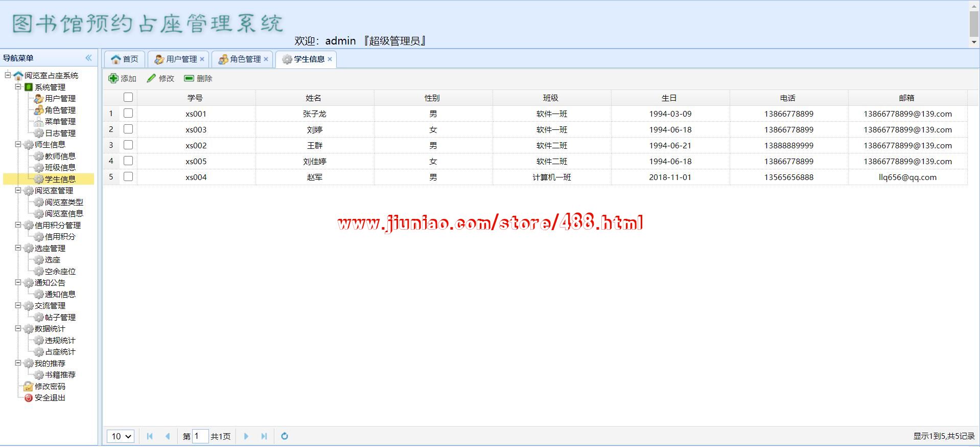This screenshot has width=980, height=447.
Task: Click the house icon beside 阅览室占座系统
Action: coord(18,76)
